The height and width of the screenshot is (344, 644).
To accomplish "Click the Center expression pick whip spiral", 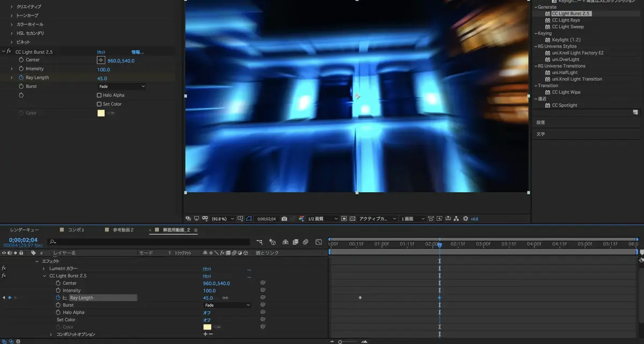I will 263,283.
